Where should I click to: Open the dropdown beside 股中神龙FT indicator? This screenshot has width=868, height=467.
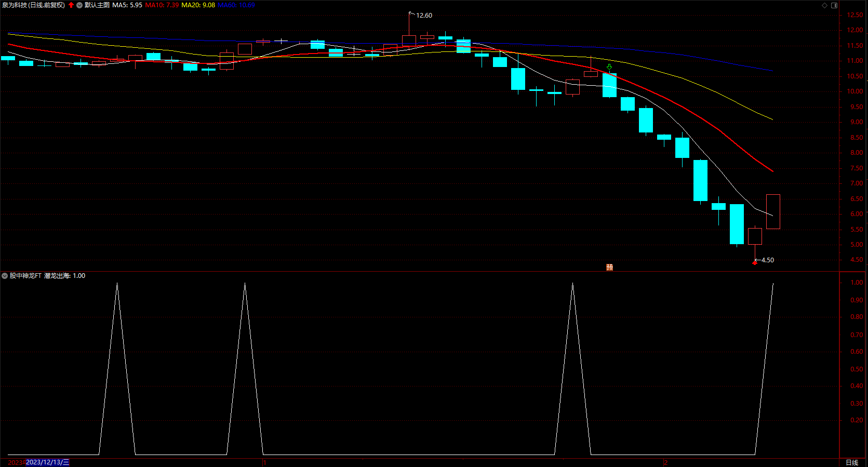[5, 276]
